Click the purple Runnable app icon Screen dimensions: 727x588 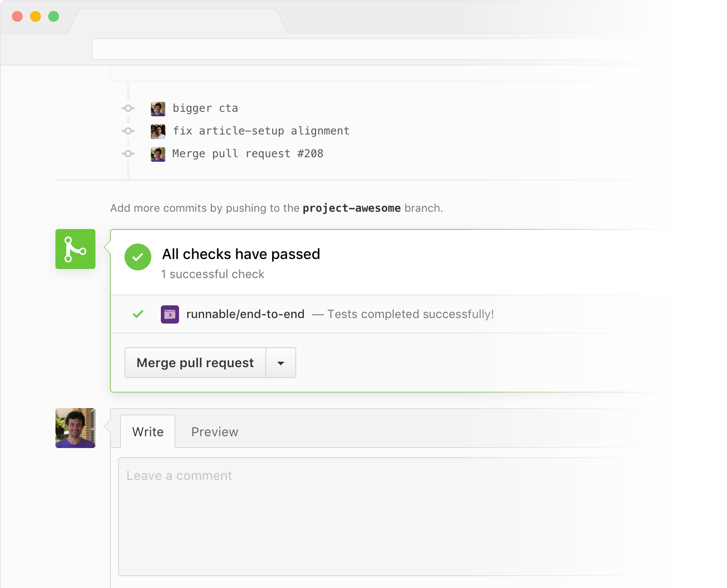tap(170, 314)
